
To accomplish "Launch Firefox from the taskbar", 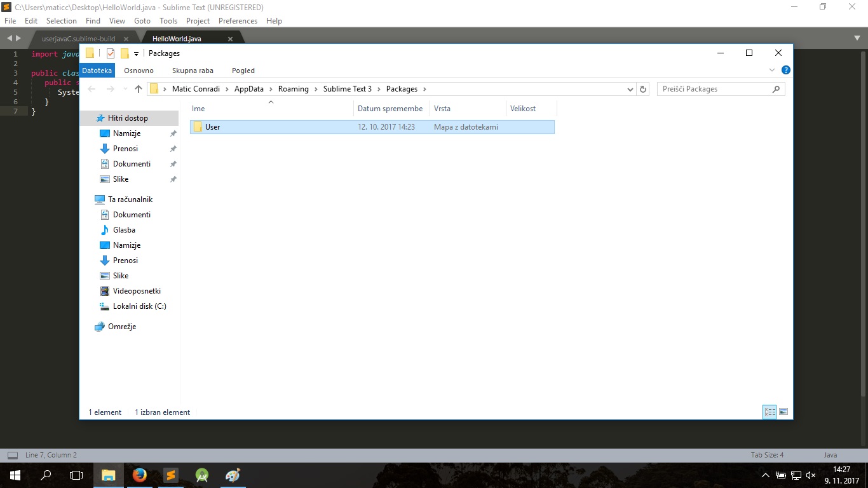I will point(140,475).
